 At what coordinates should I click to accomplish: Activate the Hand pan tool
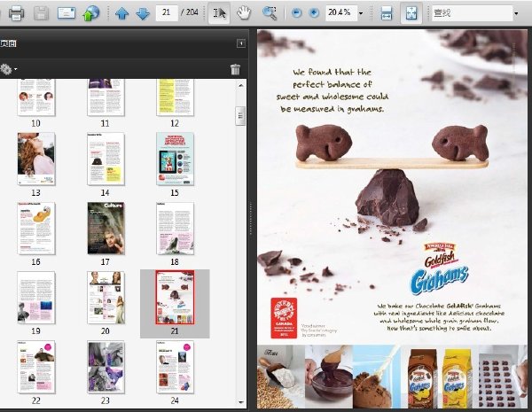(244, 13)
